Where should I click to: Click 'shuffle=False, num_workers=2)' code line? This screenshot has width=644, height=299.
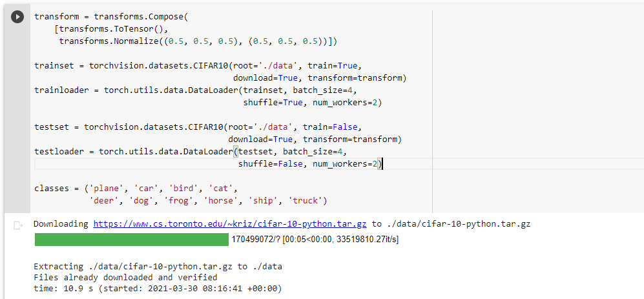click(x=309, y=164)
